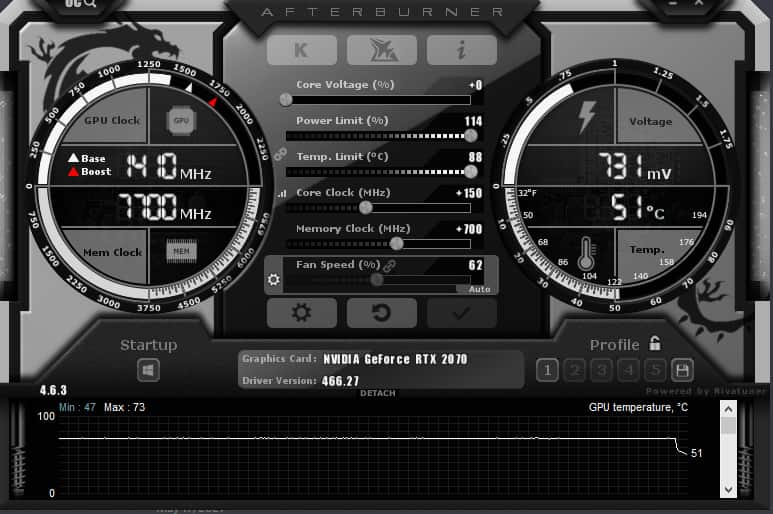Screen dimensions: 773x514
Task: Click the Power Limit slider handle
Action: pyautogui.click(x=471, y=136)
